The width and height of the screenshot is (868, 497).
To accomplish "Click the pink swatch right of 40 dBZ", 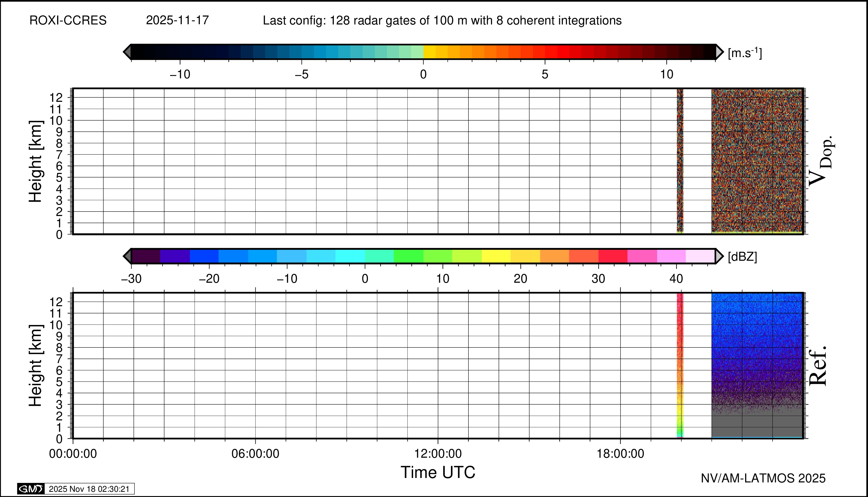I will (700, 256).
